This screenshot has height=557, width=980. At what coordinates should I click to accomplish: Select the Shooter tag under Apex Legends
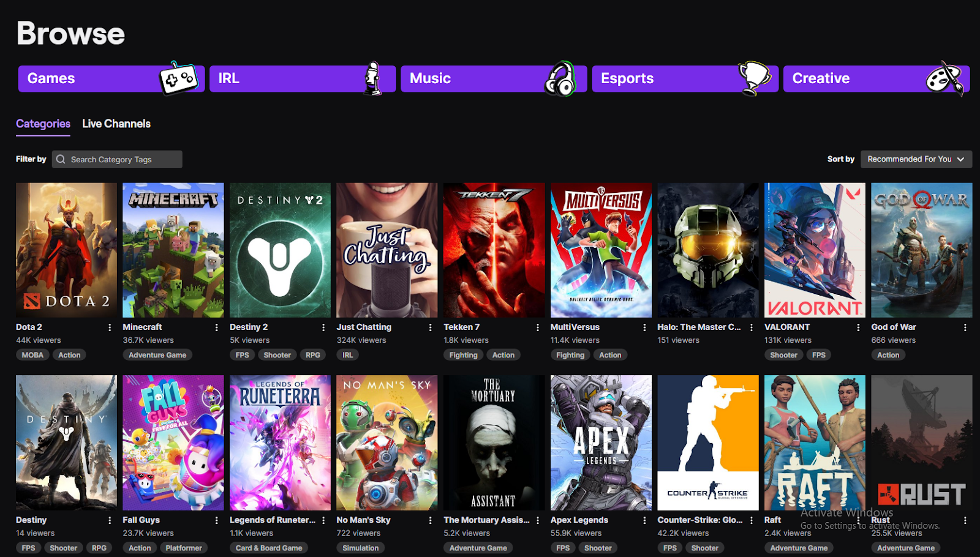pyautogui.click(x=598, y=548)
